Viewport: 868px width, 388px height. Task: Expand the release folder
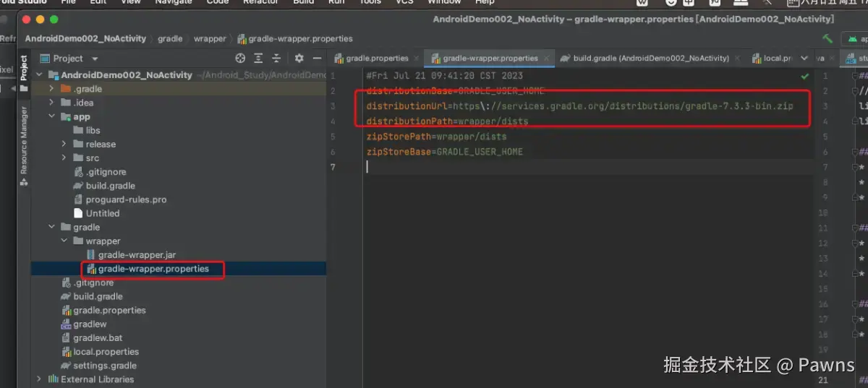[64, 145]
